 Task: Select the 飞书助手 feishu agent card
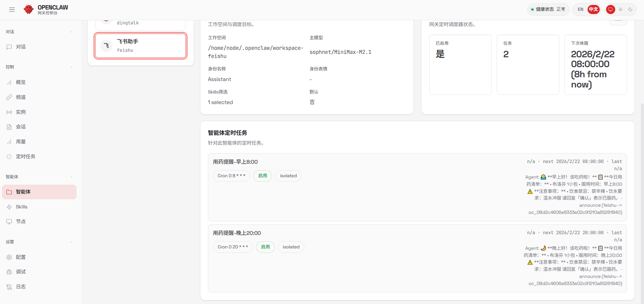141,46
